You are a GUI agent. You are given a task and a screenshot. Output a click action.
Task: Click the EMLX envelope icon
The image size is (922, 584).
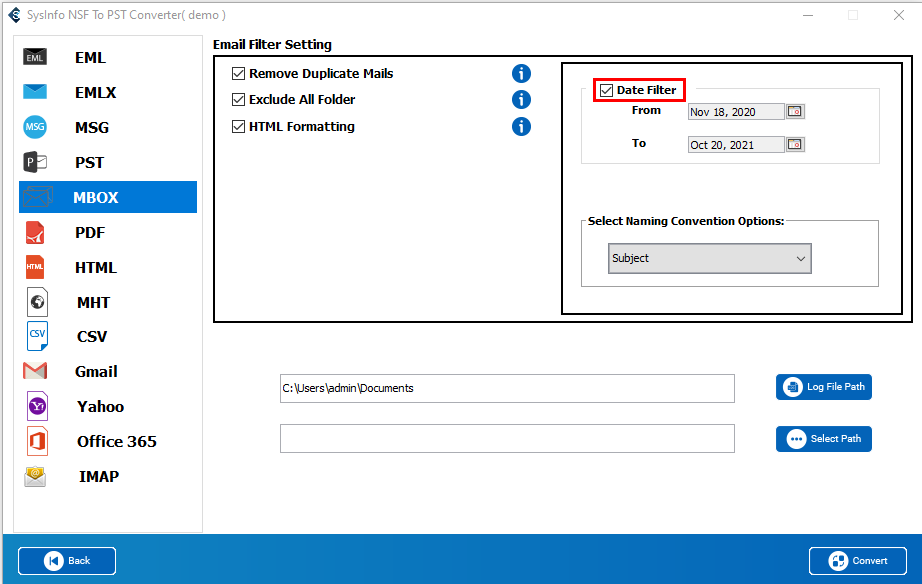coord(35,92)
